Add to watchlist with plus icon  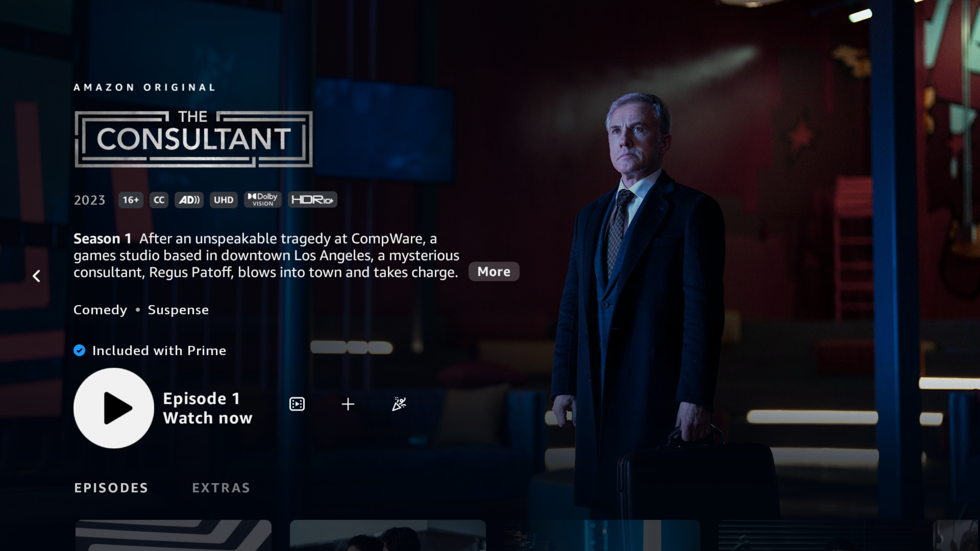pyautogui.click(x=348, y=404)
